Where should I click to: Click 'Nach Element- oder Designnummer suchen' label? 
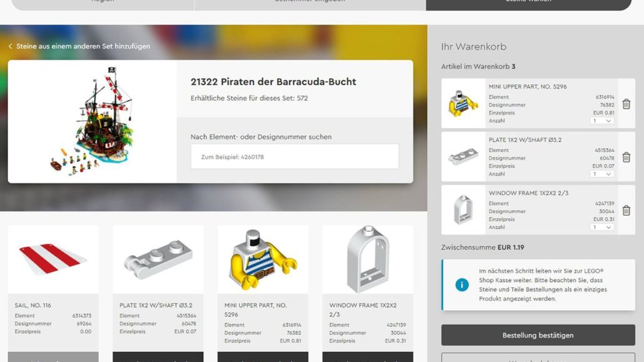261,137
